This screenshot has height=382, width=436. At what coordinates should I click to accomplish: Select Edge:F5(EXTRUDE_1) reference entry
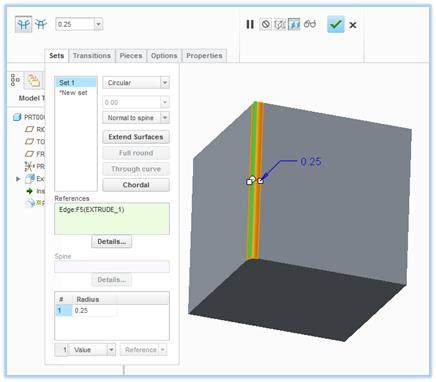point(92,210)
